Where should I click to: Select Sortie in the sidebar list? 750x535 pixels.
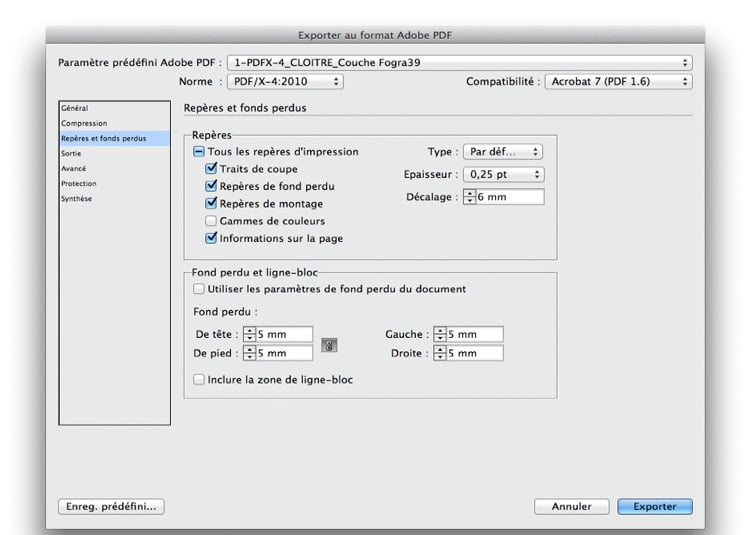coord(114,153)
